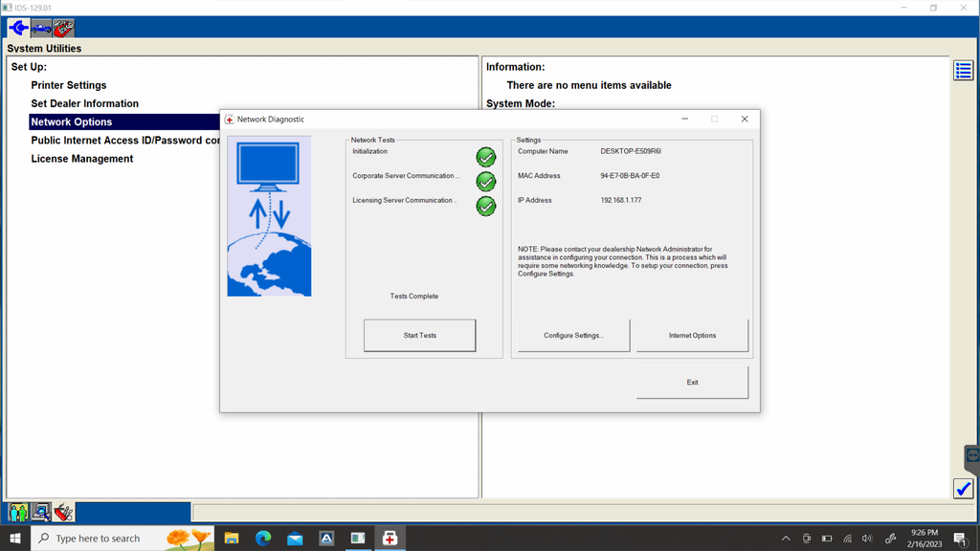Show hidden icons in the system tray
980x551 pixels.
click(785, 538)
